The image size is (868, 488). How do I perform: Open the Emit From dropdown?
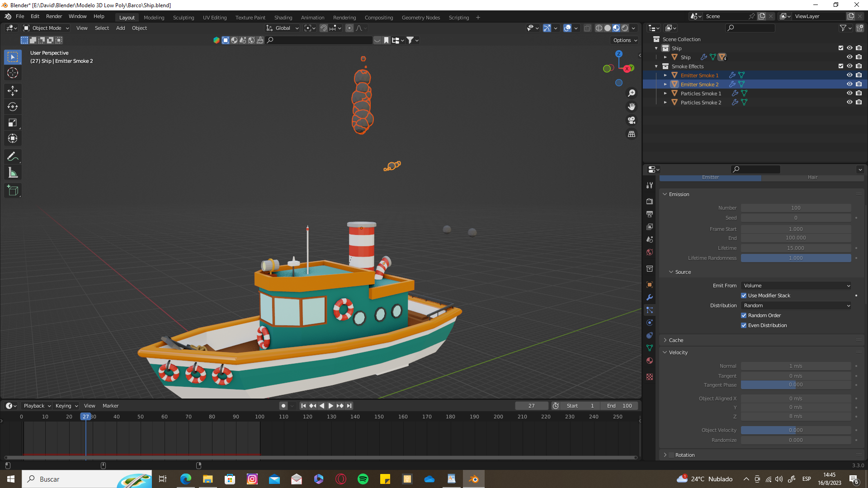tap(797, 286)
